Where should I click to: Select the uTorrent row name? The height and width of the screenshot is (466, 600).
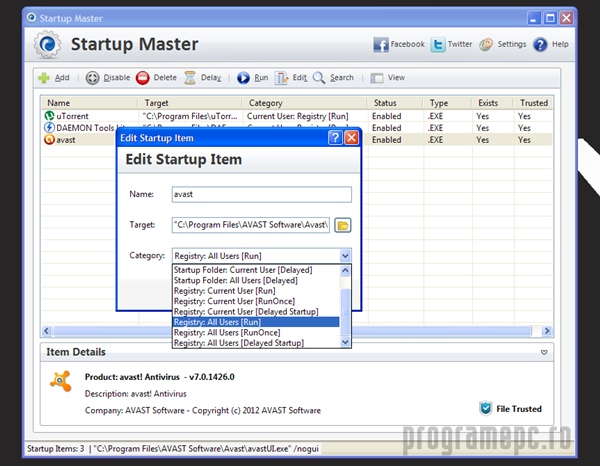click(72, 116)
